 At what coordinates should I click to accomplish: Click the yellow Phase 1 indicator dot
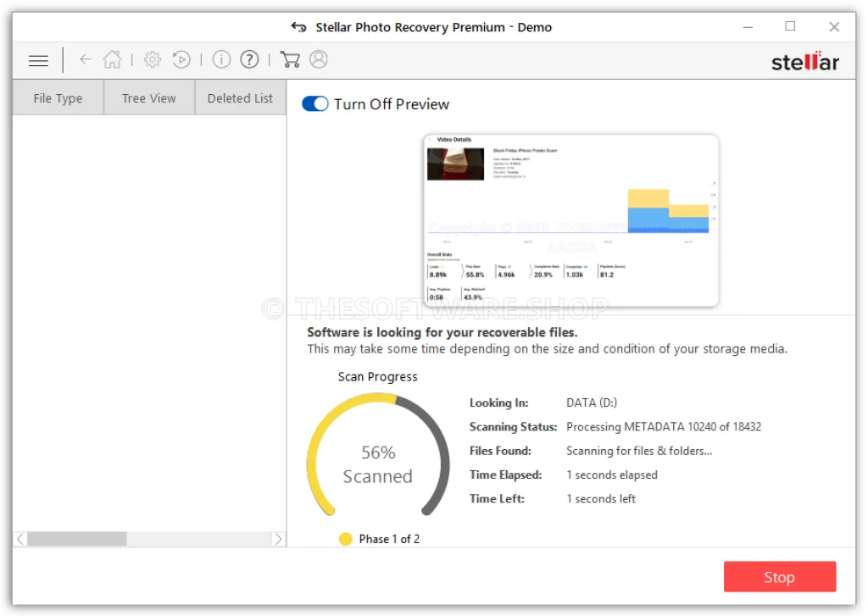(346, 539)
